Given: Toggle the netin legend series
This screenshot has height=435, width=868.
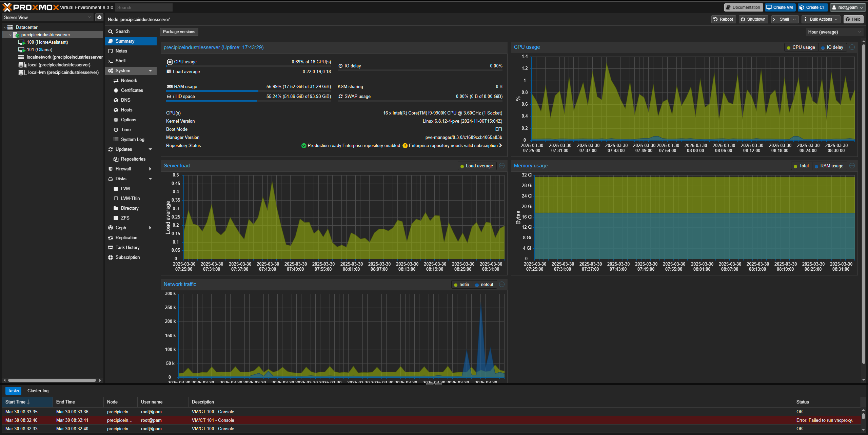Looking at the screenshot, I should (461, 285).
